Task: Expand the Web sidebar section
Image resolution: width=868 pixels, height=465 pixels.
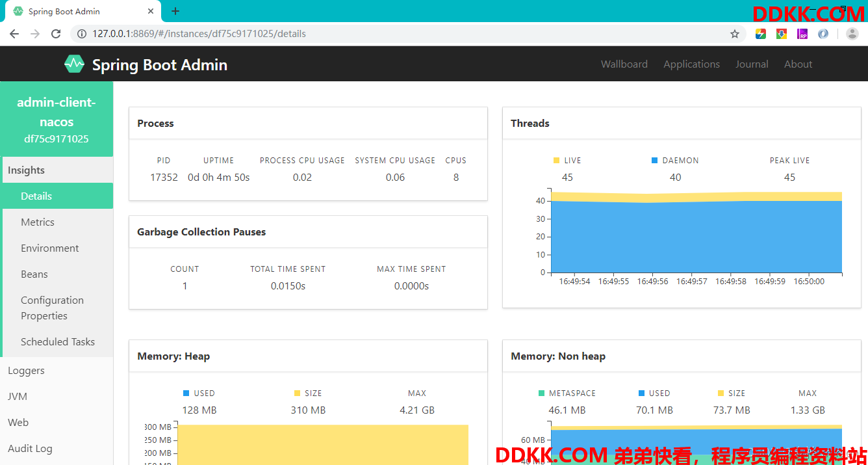Action: coord(57,422)
